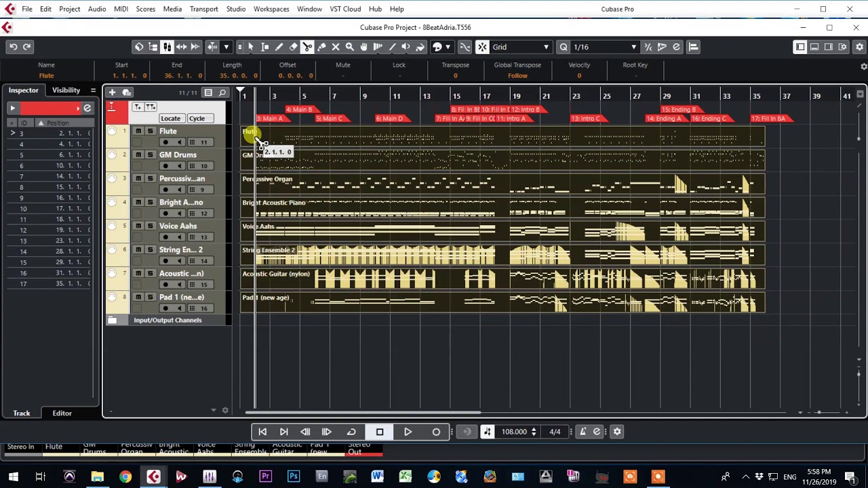This screenshot has height=488, width=868.
Task: Select the Percussive Organ MIDI part
Action: [x=502, y=184]
